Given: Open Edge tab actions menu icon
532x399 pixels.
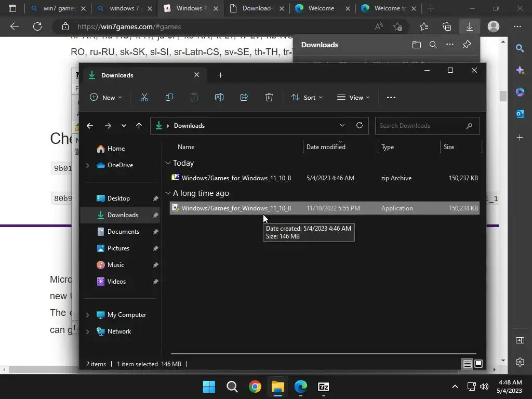Looking at the screenshot, I should click(12, 8).
